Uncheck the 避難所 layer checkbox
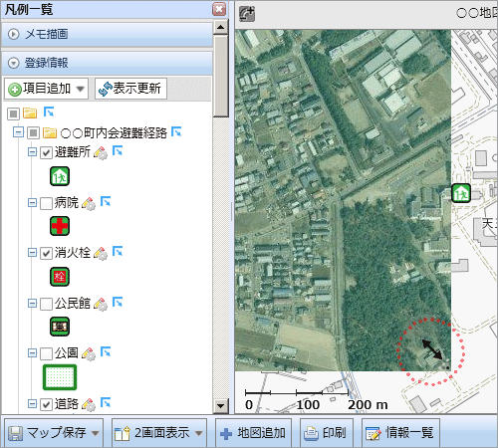The width and height of the screenshot is (498, 448). (46, 152)
